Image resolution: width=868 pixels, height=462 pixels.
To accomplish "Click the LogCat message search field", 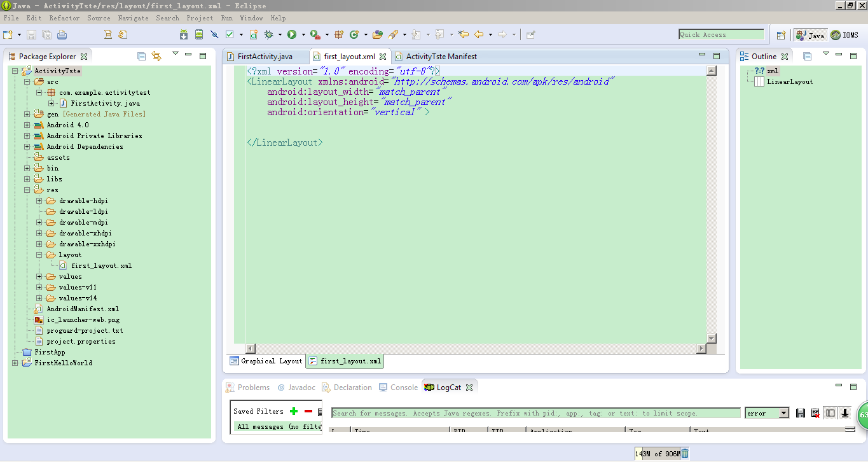I will click(535, 413).
